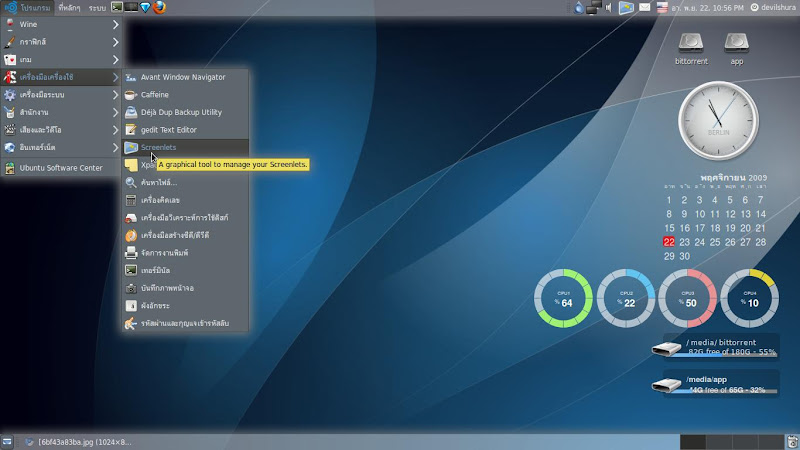Click the trash icon in bottom panel

coord(792,442)
